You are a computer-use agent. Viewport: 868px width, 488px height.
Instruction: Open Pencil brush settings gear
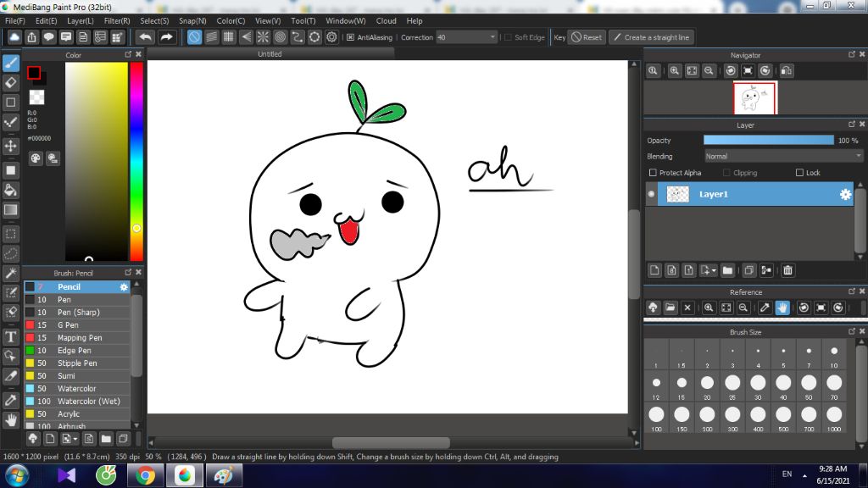click(x=124, y=286)
